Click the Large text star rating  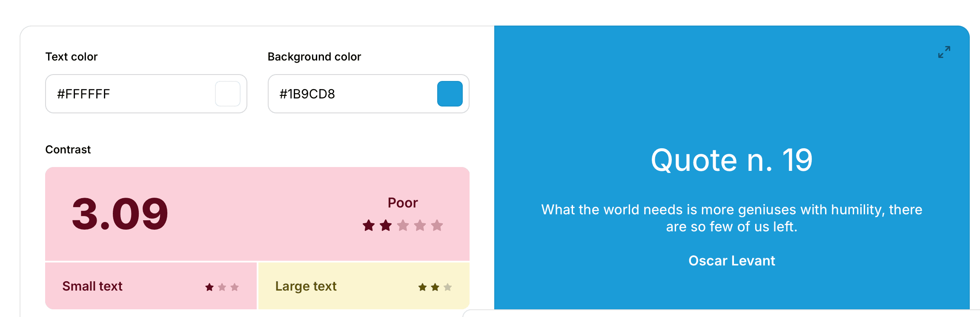point(435,287)
